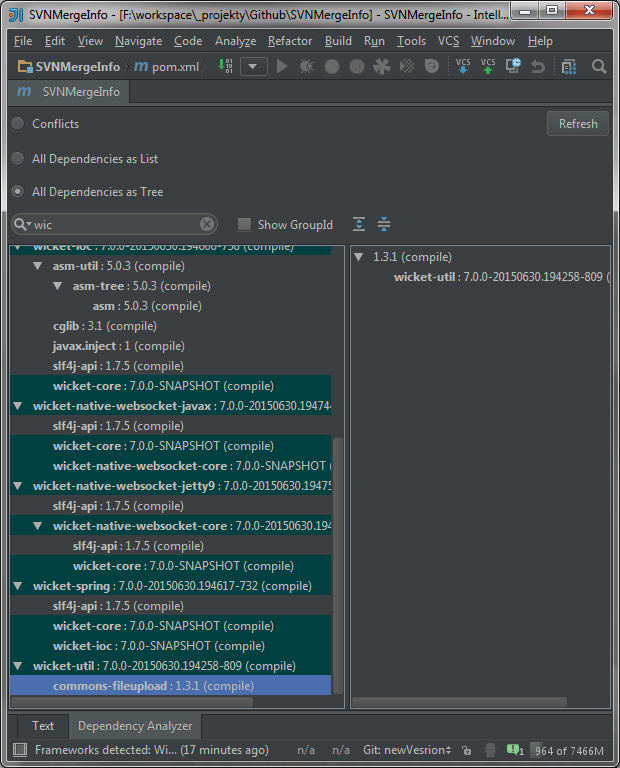The image size is (620, 768).
Task: Click the tool windows toggle icon in status bar
Action: [20, 750]
